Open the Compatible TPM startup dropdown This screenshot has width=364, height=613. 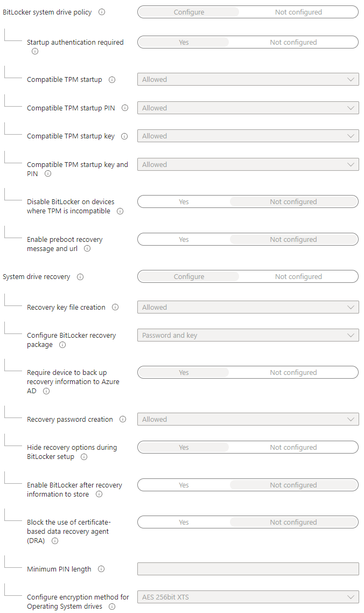pos(248,80)
